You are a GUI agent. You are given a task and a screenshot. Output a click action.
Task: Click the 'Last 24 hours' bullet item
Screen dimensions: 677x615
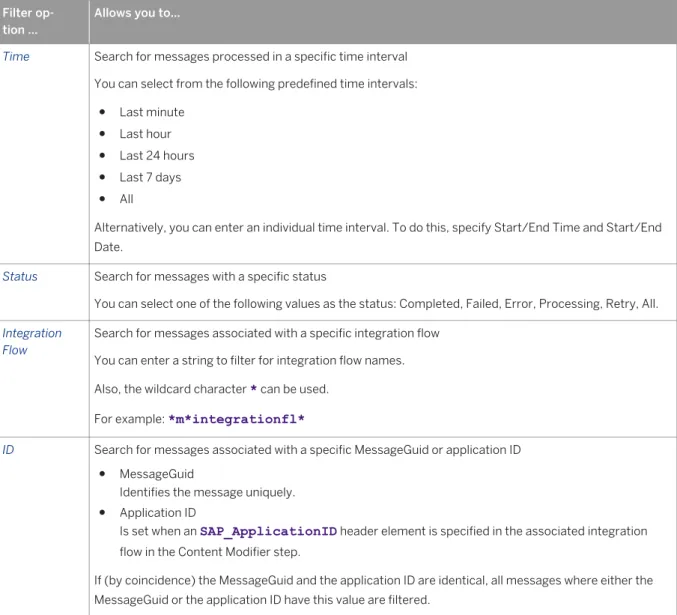click(x=157, y=155)
